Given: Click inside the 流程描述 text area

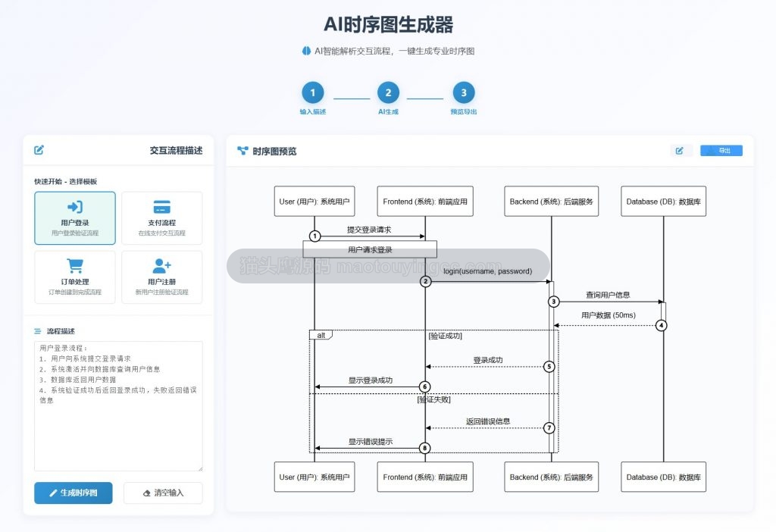Looking at the screenshot, I should pyautogui.click(x=118, y=405).
